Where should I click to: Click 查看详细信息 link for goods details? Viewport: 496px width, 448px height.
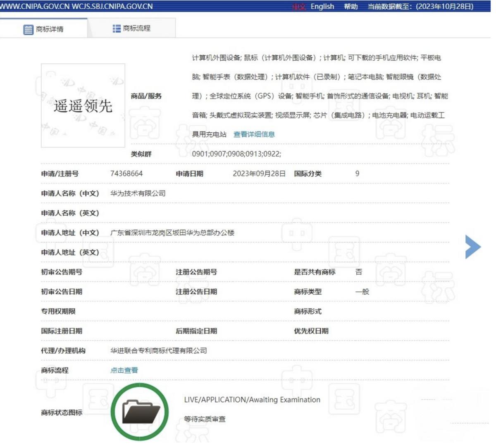click(x=254, y=134)
